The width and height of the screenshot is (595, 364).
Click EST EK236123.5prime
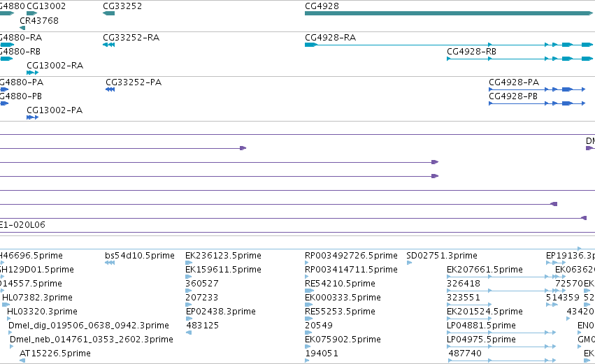pos(223,256)
